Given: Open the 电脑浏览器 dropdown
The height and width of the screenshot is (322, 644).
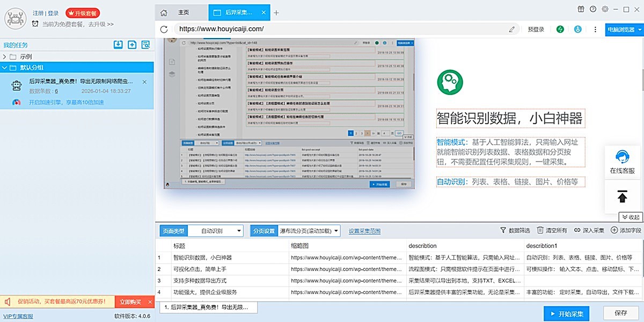Looking at the screenshot, I should 623,30.
